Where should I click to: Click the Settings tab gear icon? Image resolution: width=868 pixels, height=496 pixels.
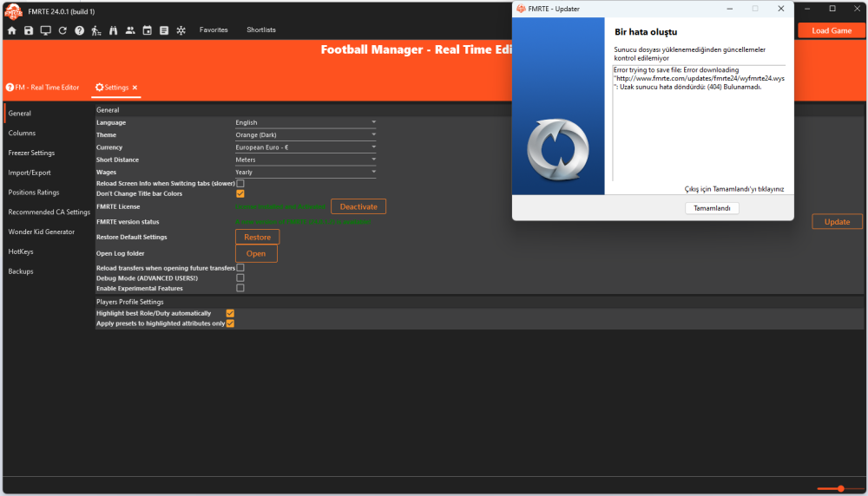coord(100,88)
